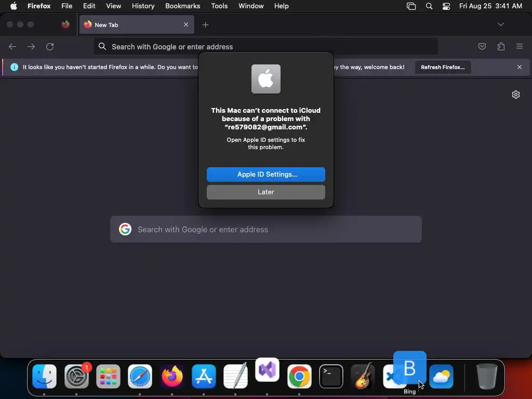Click the date and time in menu bar

pos(490,6)
